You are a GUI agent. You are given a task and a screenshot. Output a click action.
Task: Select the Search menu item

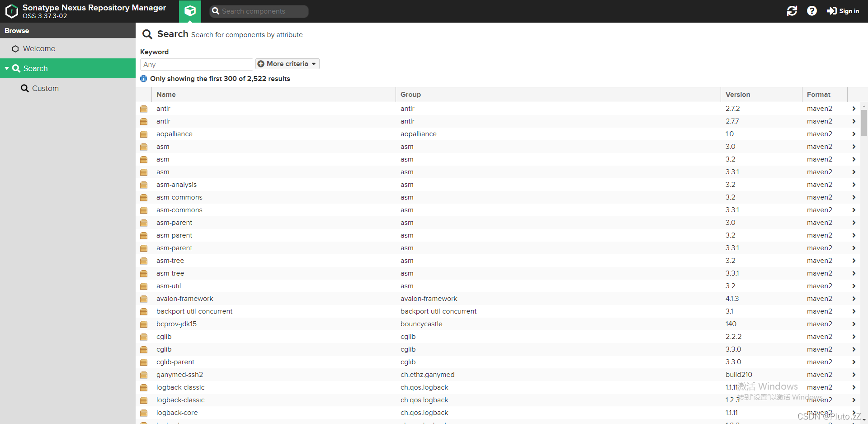tap(68, 68)
